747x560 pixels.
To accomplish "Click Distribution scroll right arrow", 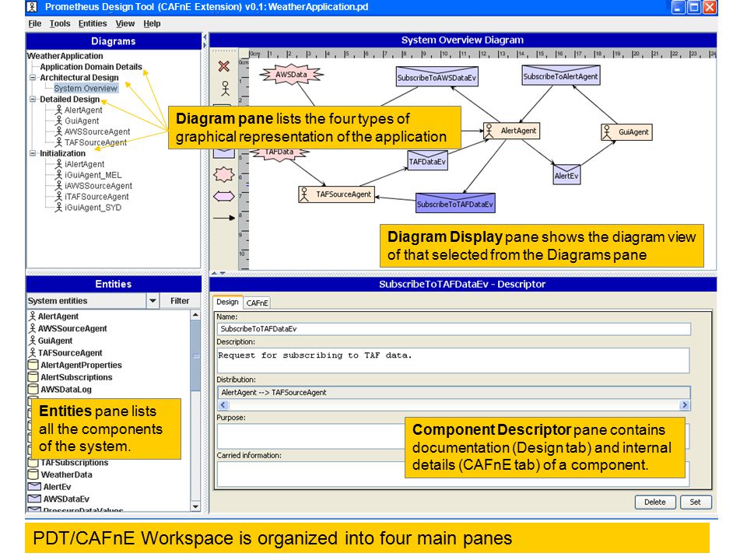I will tap(685, 404).
